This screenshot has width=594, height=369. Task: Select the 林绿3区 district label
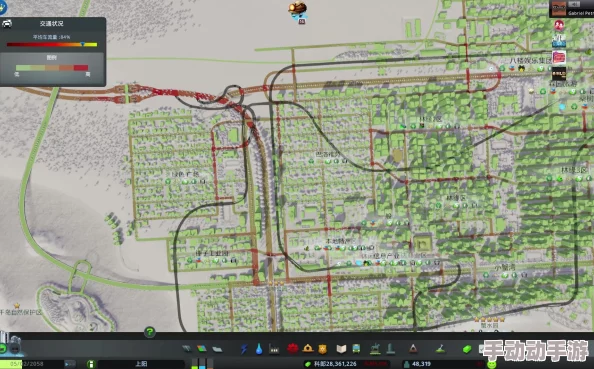click(x=574, y=170)
